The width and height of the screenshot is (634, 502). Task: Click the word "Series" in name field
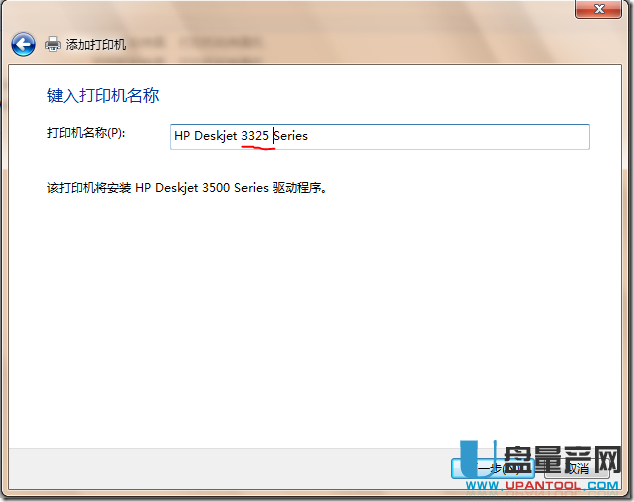click(291, 136)
